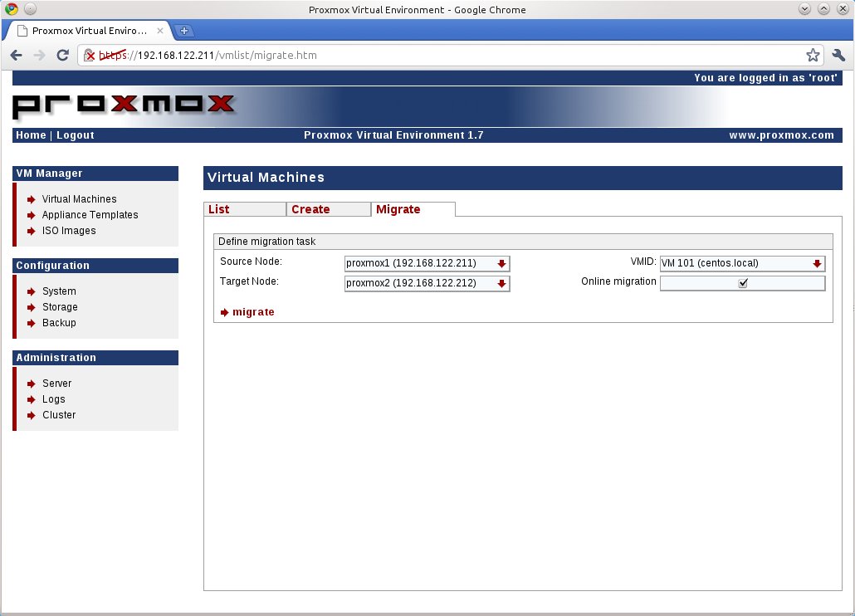Viewport: 855px width, 616px height.
Task: Click red arrow beside migrate
Action: pyautogui.click(x=224, y=312)
